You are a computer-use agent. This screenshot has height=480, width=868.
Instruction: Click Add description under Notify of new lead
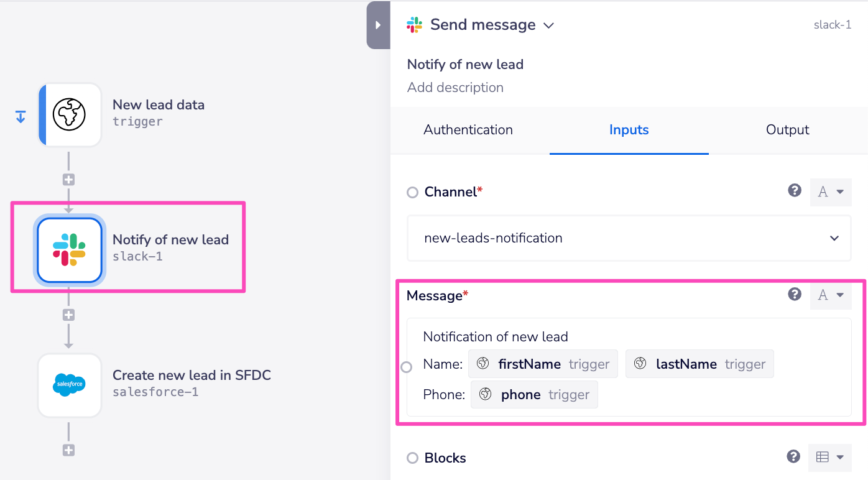tap(455, 88)
